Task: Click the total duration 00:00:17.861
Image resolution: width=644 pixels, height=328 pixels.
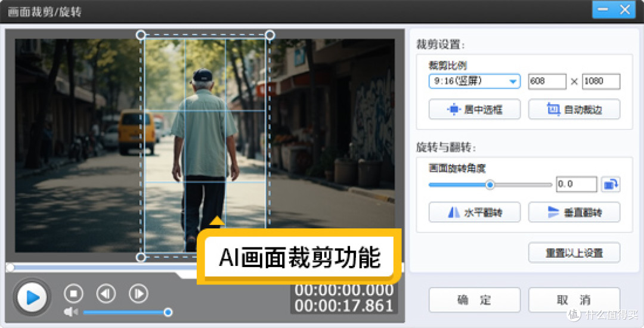Action: [x=344, y=306]
